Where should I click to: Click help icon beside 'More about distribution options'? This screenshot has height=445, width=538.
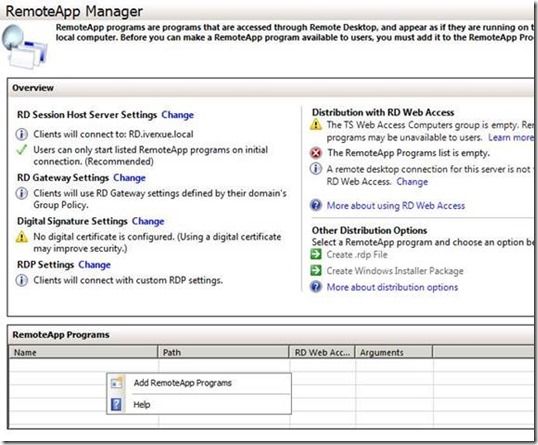click(316, 286)
